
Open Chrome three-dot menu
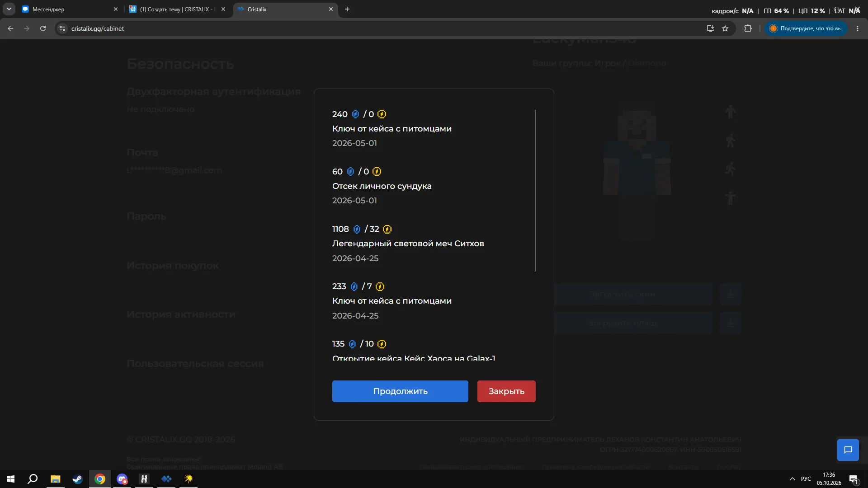pos(858,28)
